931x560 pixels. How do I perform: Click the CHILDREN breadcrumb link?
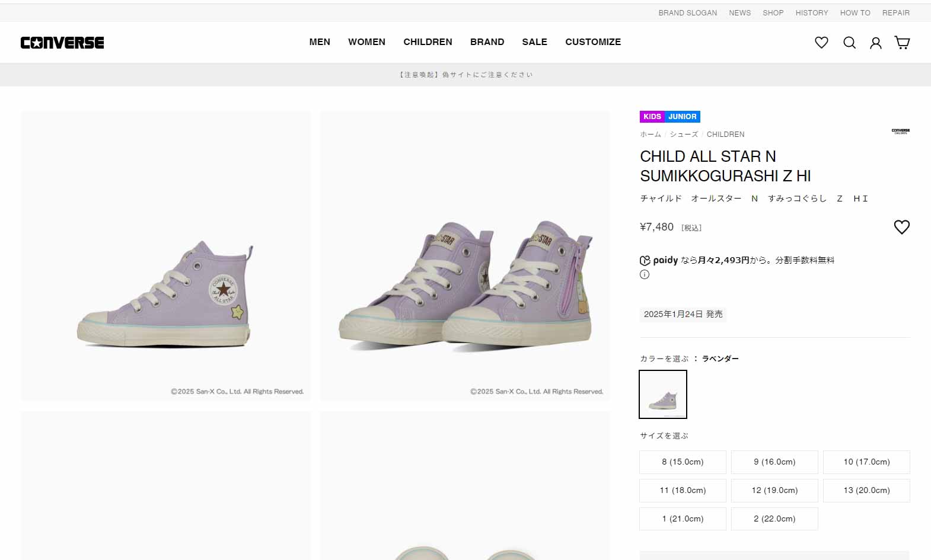click(725, 135)
